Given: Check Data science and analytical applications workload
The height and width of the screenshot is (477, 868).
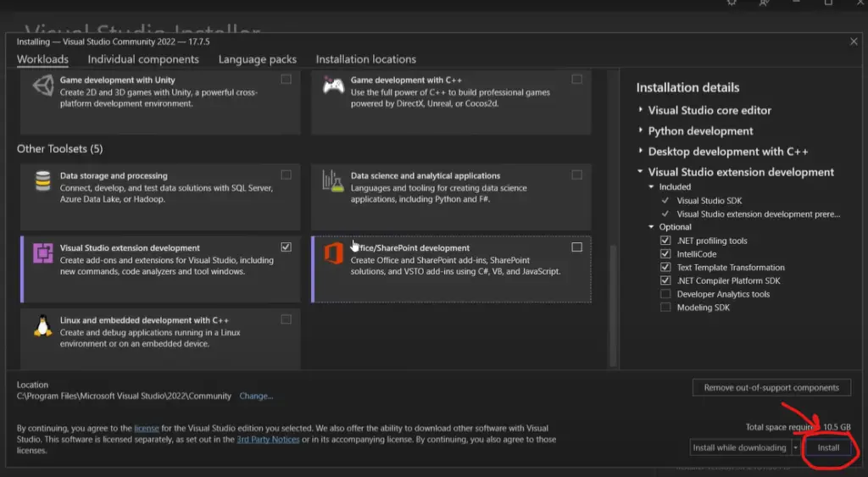Looking at the screenshot, I should (576, 175).
